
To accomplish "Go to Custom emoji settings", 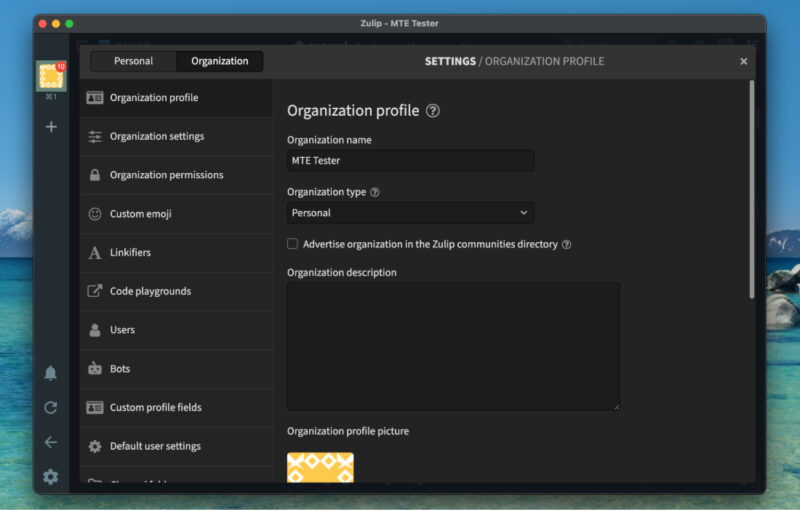I will 140,214.
